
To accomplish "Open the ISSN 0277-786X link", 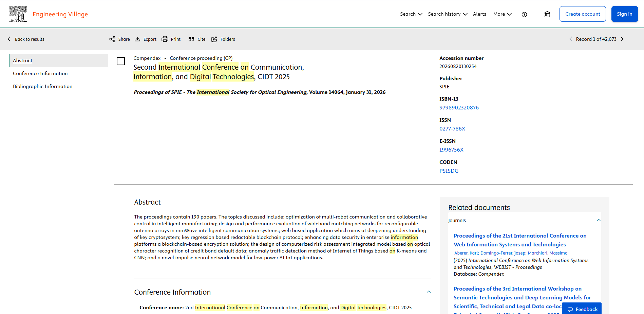I will click(452, 129).
